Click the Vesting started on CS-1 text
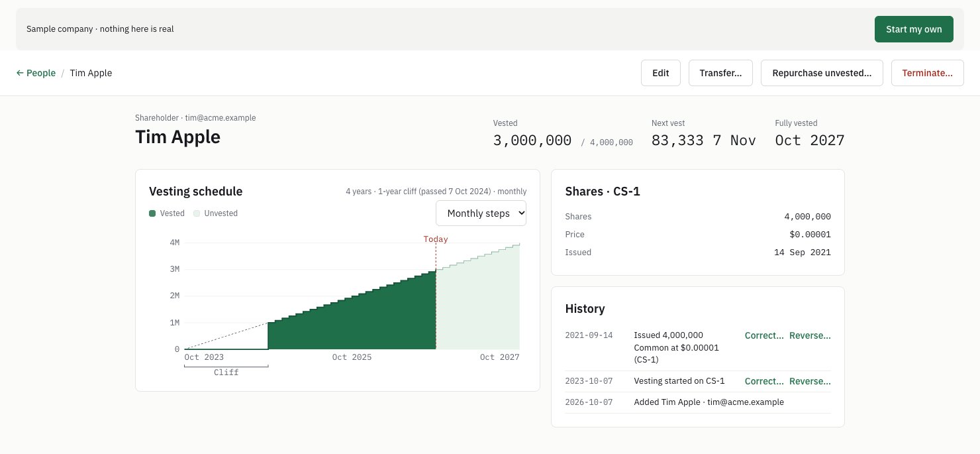 (679, 381)
